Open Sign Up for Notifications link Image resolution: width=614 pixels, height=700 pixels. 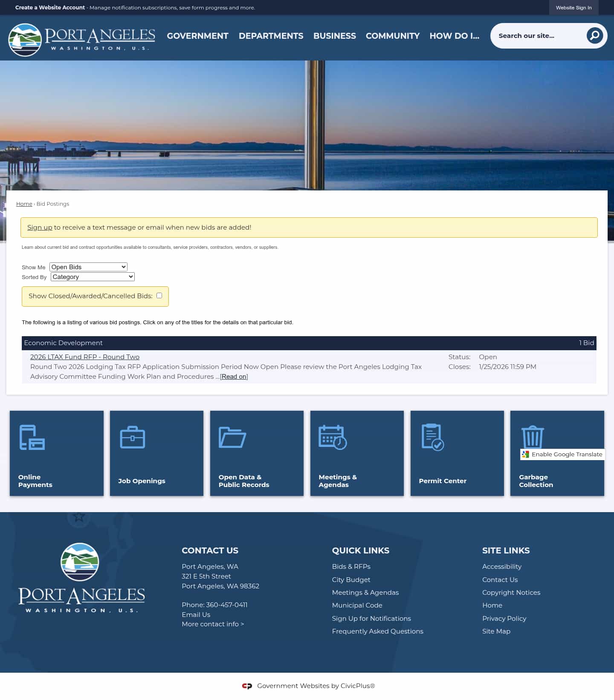371,619
